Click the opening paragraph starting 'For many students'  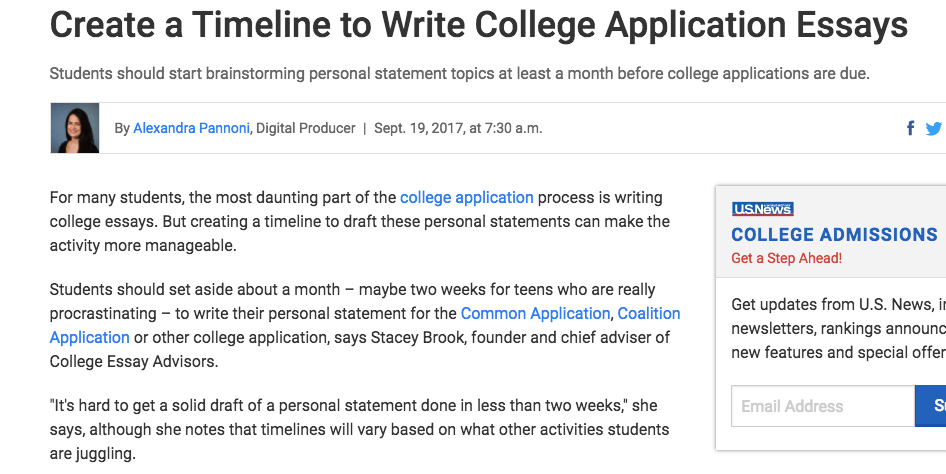pos(360,221)
